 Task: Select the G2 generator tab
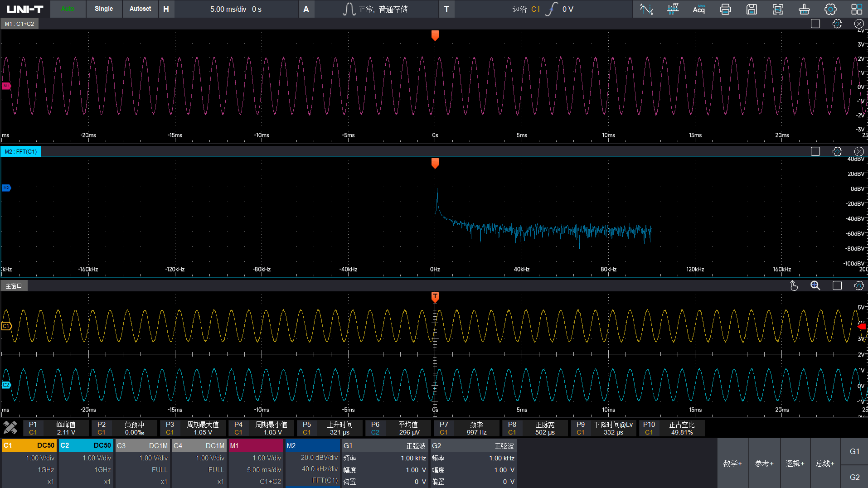[x=854, y=477]
